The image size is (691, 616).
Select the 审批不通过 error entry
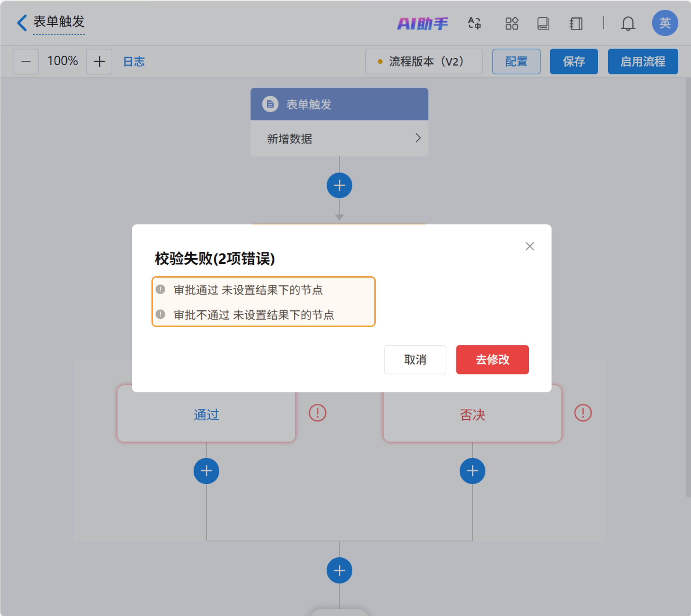[254, 315]
